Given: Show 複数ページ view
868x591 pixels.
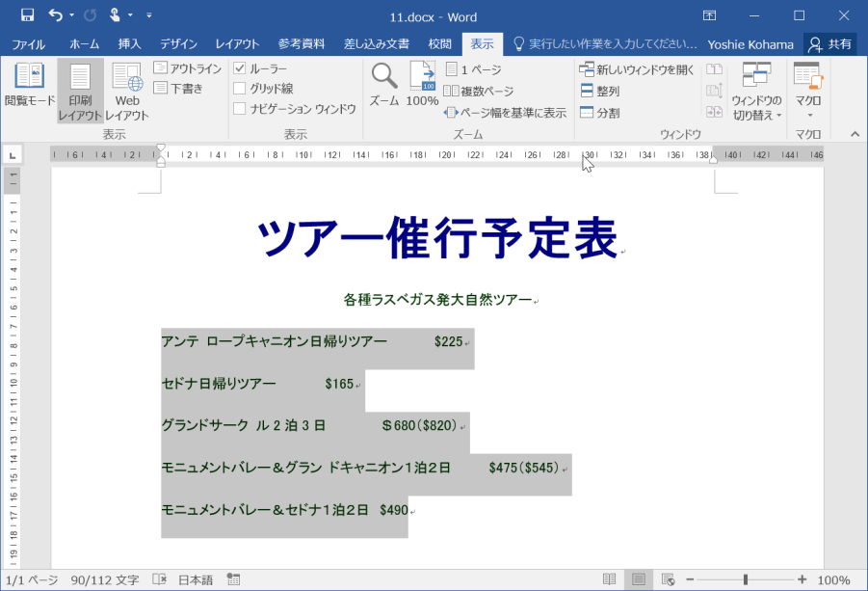Looking at the screenshot, I should click(480, 91).
